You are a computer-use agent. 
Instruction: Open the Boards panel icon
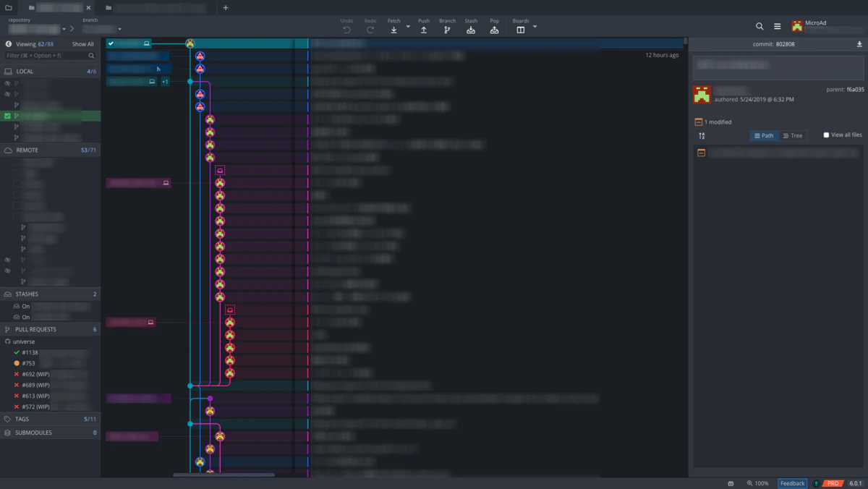click(x=520, y=30)
